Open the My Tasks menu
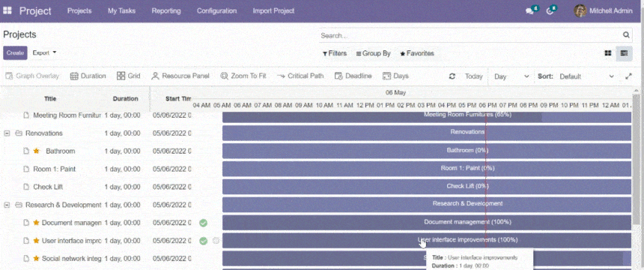The height and width of the screenshot is (270, 644). tap(121, 11)
